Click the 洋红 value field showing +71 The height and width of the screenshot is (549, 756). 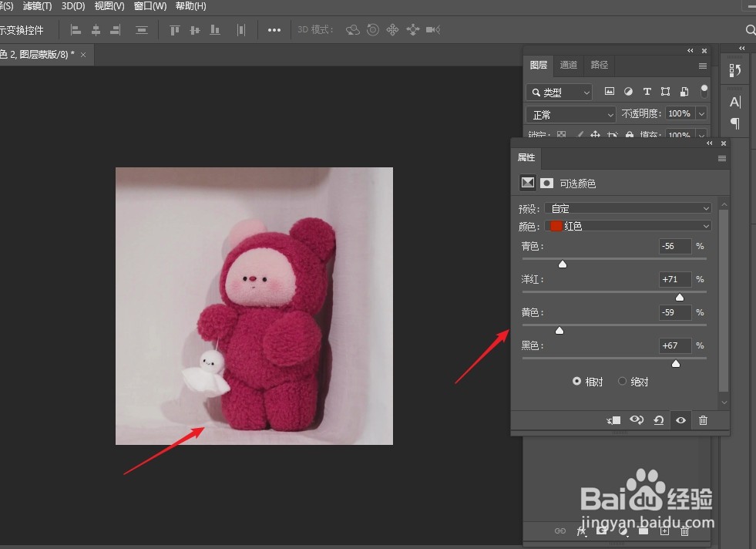[675, 279]
